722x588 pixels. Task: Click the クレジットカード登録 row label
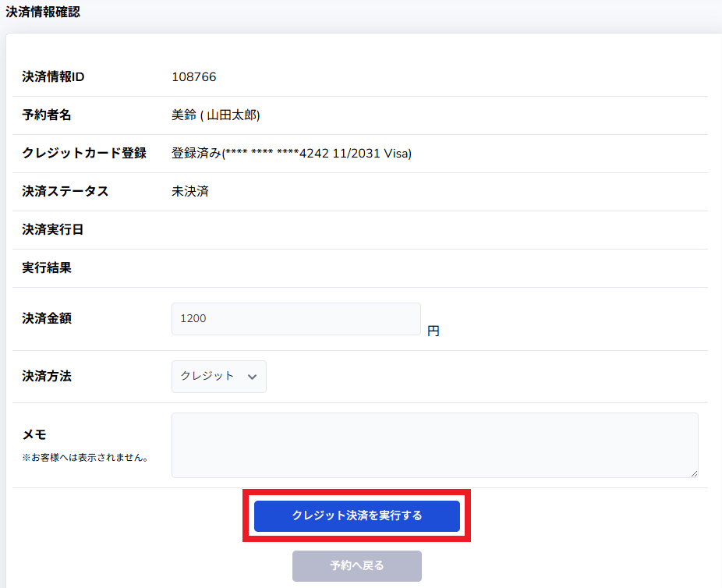point(84,154)
